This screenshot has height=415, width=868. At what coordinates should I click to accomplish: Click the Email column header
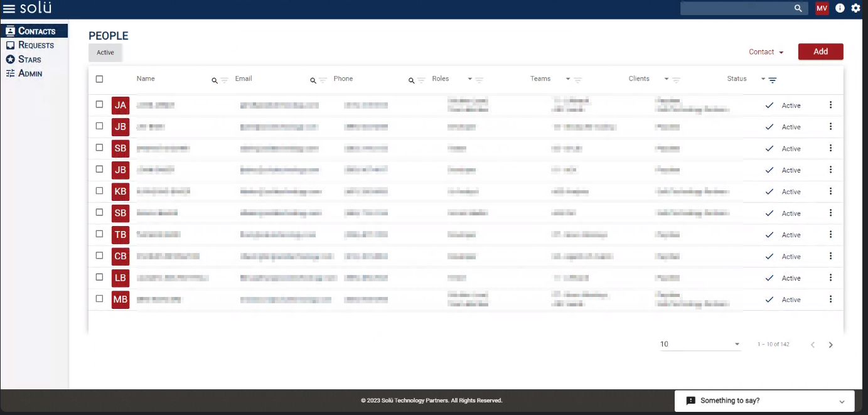tap(244, 79)
